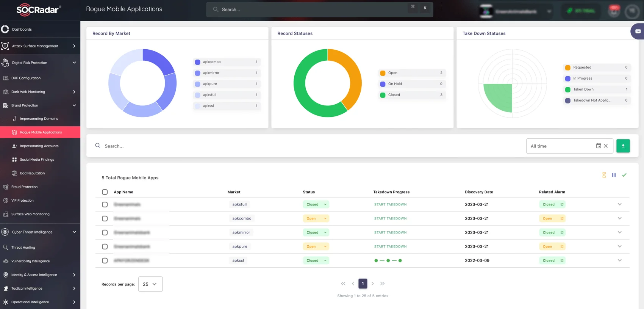
Task: Check the apkmirror row checkbox
Action: tap(105, 232)
